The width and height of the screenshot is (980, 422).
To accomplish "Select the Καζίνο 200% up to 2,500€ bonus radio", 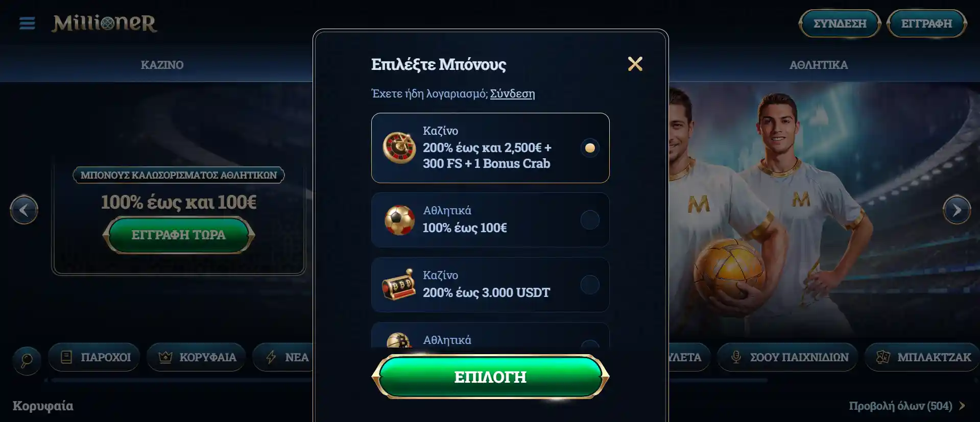I will click(590, 148).
